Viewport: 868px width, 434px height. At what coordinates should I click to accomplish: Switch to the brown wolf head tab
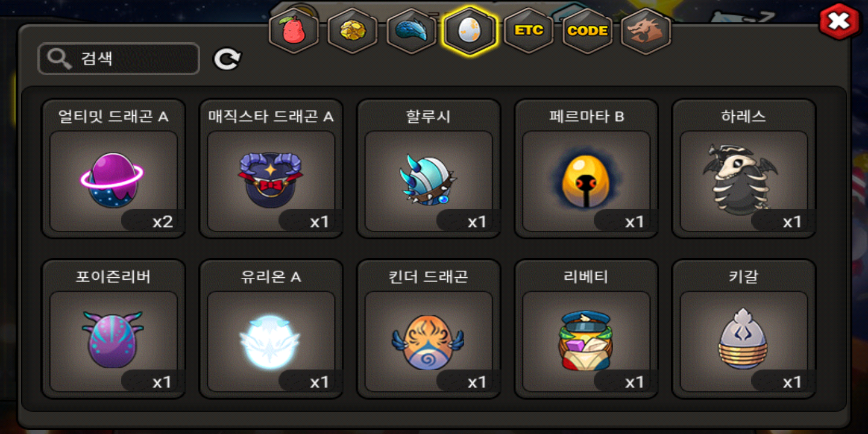(646, 31)
